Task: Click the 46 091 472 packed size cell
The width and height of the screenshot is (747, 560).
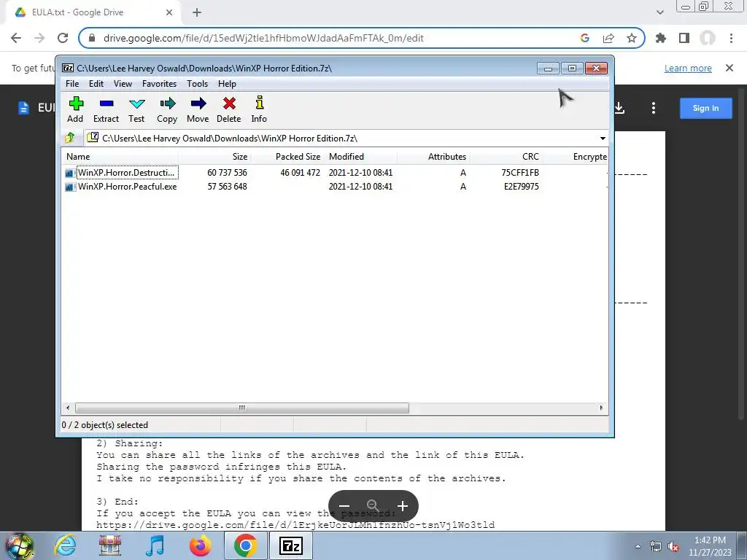Action: (x=300, y=172)
